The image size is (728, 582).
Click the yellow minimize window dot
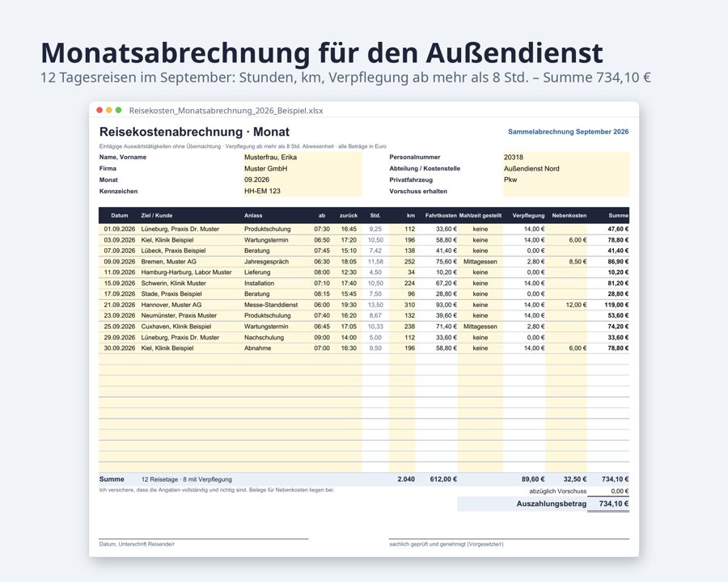point(109,110)
